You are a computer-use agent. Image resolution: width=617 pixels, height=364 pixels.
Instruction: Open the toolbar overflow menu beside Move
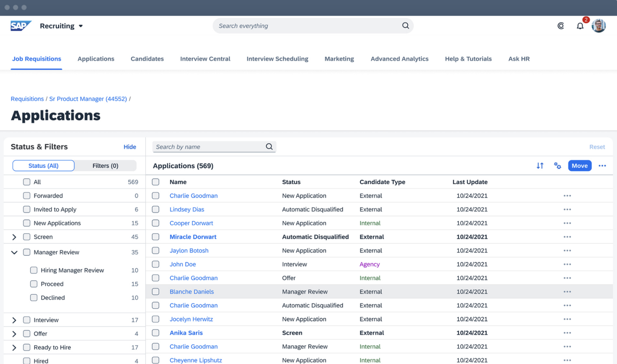(x=602, y=166)
